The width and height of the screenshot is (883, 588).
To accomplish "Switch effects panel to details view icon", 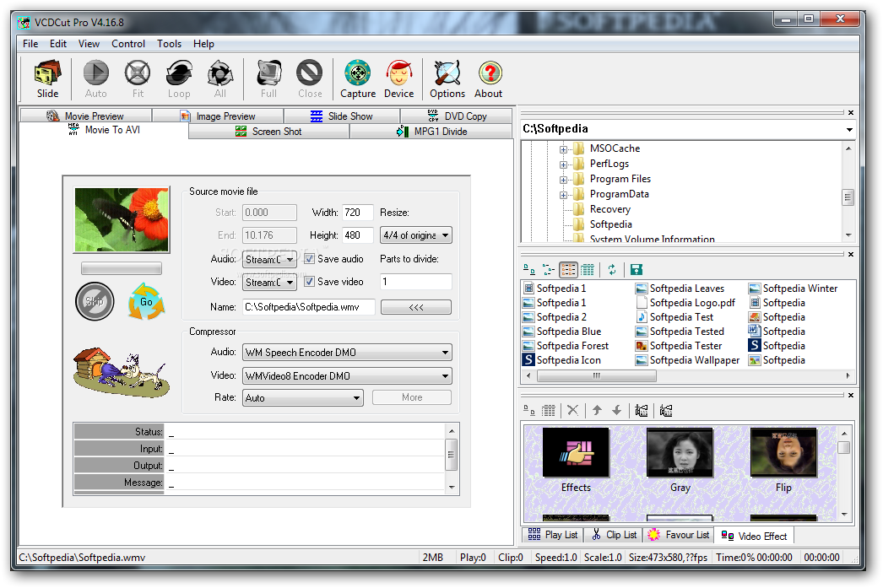I will pos(549,410).
